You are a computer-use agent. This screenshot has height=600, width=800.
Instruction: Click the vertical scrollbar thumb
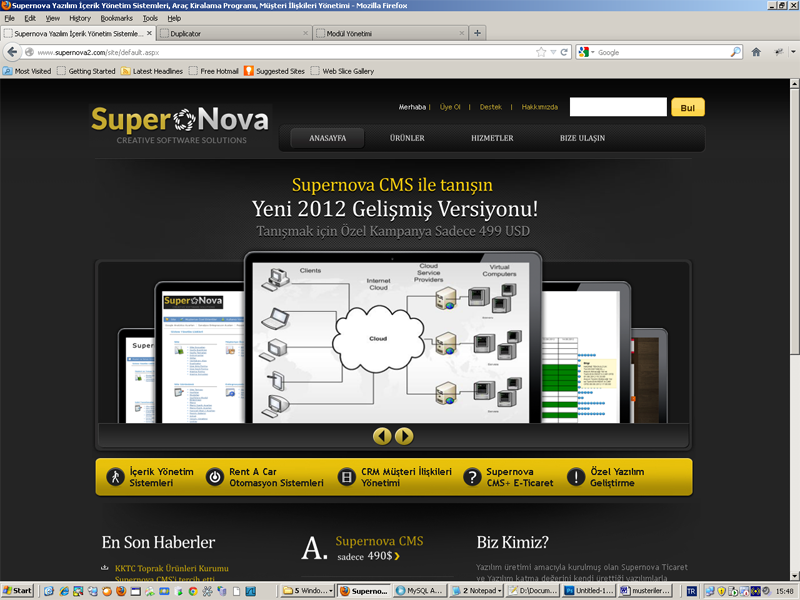(795, 221)
